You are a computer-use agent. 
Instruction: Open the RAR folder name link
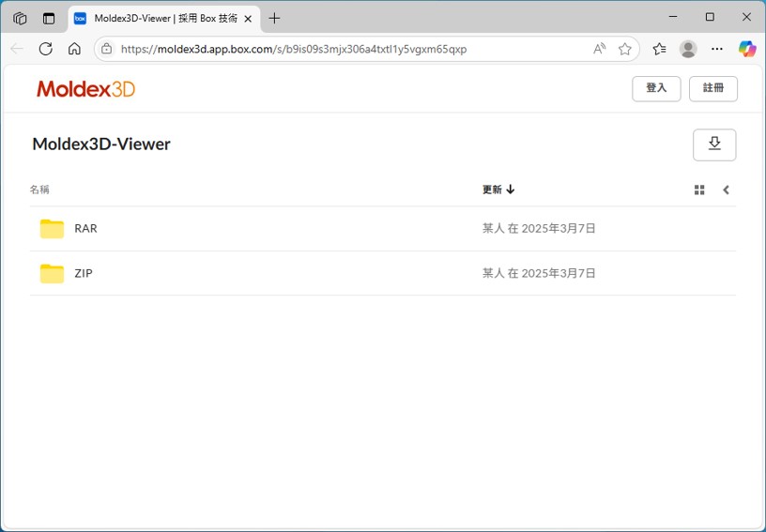click(x=86, y=228)
